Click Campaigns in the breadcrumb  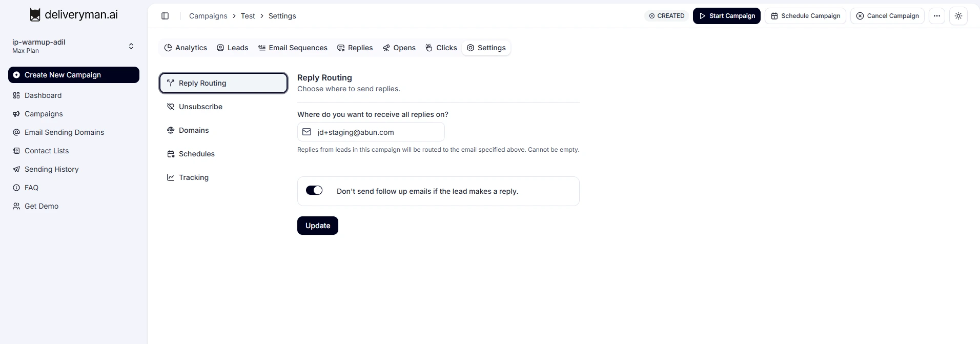coord(208,16)
